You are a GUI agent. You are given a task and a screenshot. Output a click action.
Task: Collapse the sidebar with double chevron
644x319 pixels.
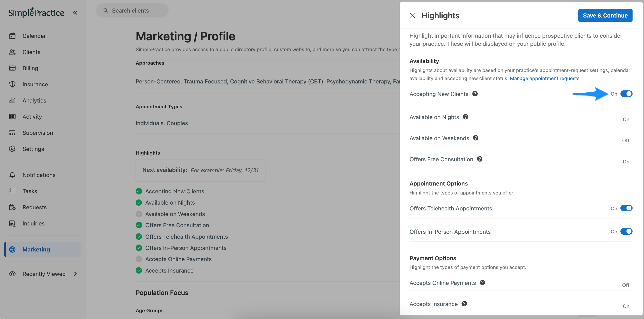(x=75, y=13)
